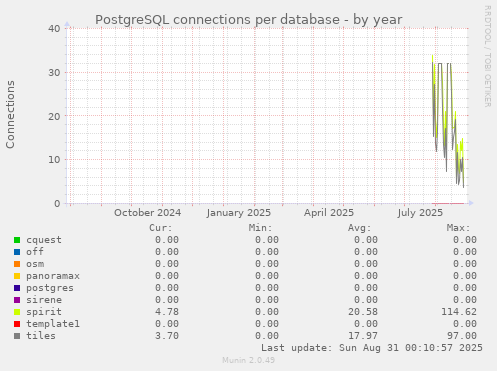Click the Munin 2.0.49 version text
This screenshot has height=371, width=497.
[x=249, y=360]
